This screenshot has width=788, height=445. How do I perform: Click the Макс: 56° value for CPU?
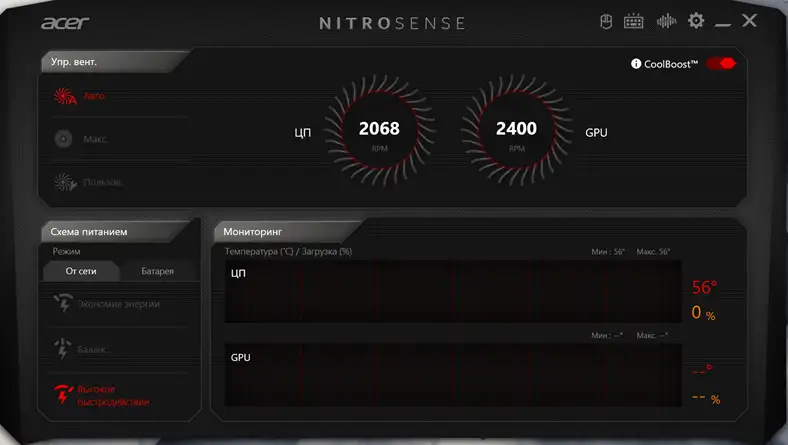point(653,251)
